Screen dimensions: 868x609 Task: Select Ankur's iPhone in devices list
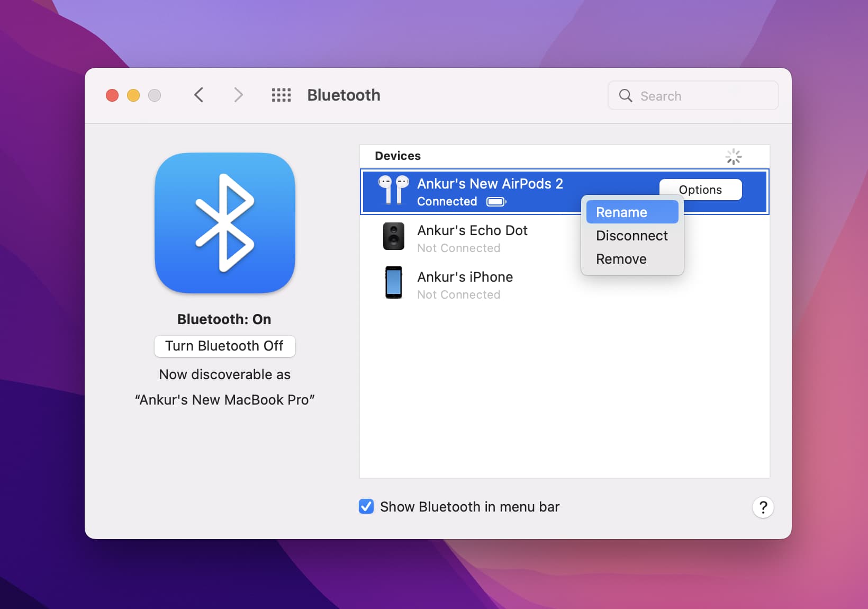coord(564,285)
